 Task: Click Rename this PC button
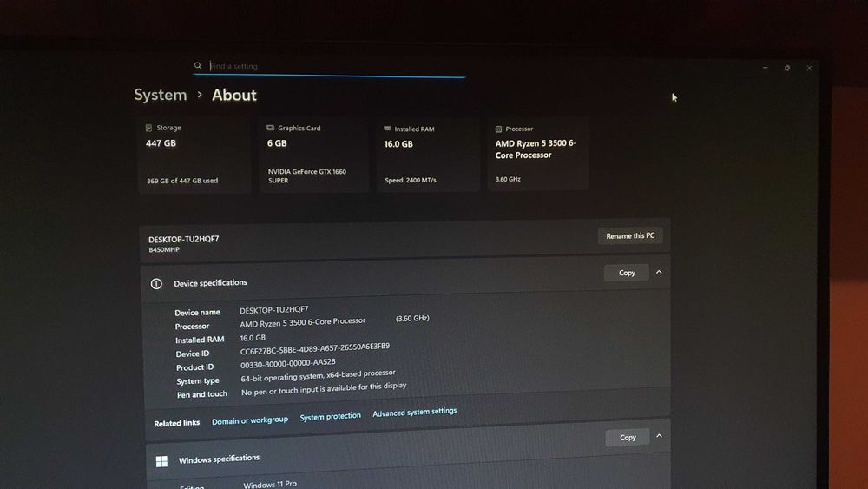tap(630, 236)
